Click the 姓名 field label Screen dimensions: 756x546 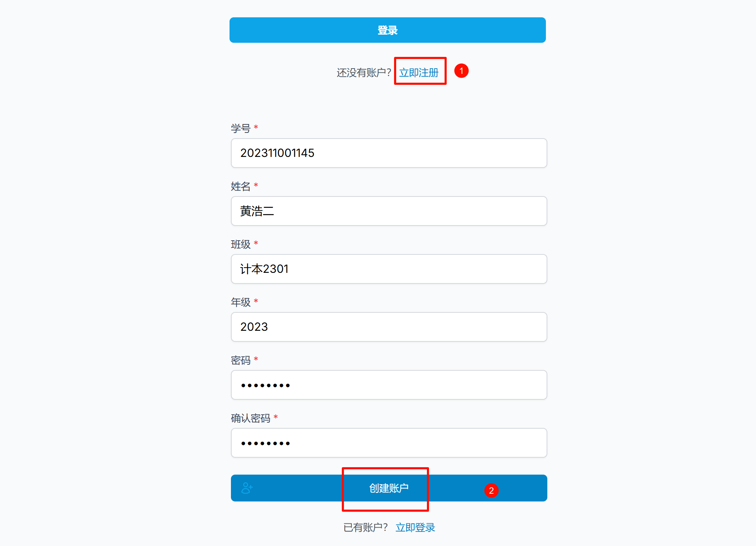pyautogui.click(x=240, y=186)
